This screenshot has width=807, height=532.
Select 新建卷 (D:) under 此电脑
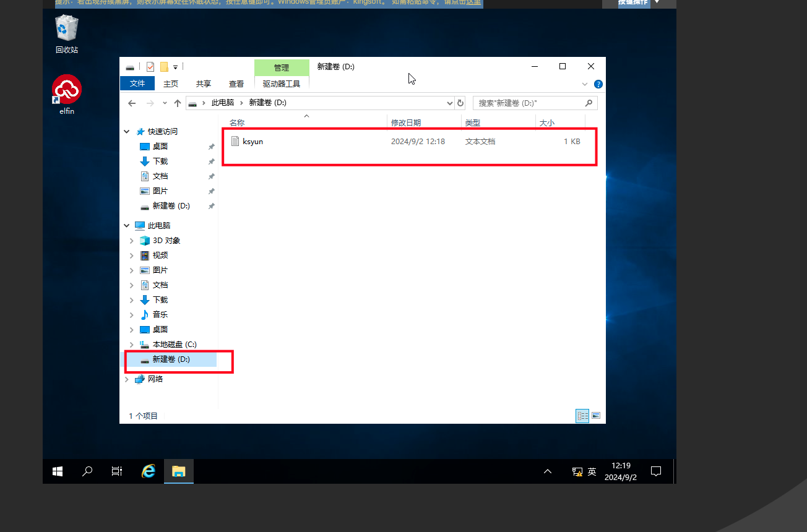click(171, 359)
